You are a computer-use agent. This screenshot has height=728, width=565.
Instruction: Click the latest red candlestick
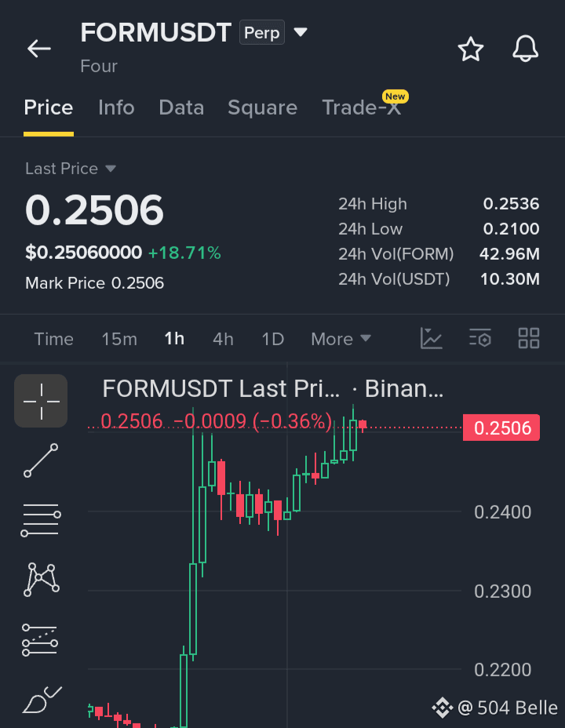(363, 425)
